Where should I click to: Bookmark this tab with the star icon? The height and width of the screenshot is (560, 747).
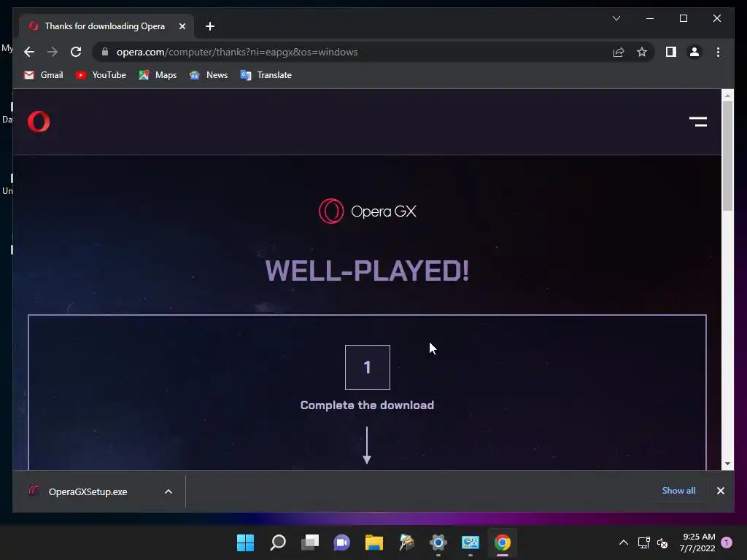pyautogui.click(x=642, y=52)
